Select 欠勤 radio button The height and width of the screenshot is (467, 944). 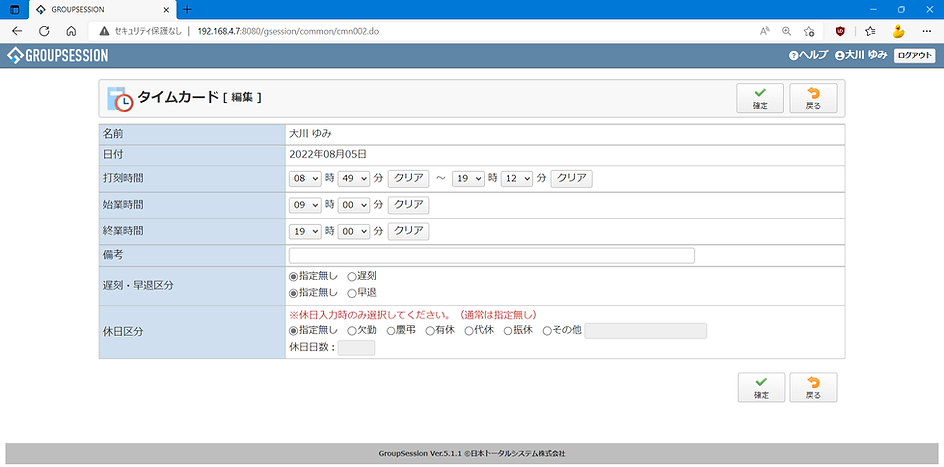352,331
